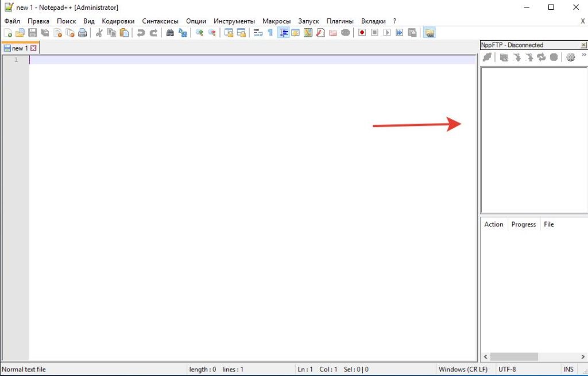Click the NppFTP upload file icon
The height and width of the screenshot is (376, 588).
529,57
